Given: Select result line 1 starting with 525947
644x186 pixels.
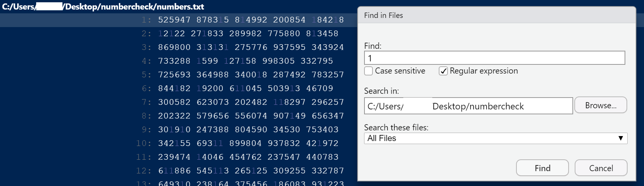Looking at the screenshot, I should click(179, 20).
